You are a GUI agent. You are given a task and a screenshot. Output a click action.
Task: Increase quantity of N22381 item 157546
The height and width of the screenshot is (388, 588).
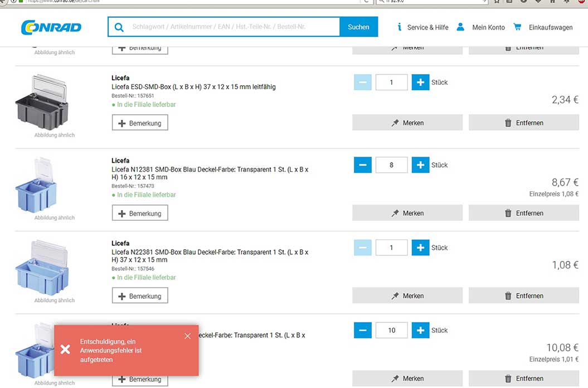click(x=420, y=248)
